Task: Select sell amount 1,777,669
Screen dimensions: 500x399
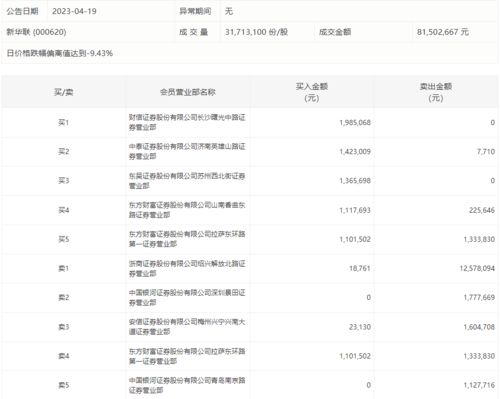Action: point(479,297)
